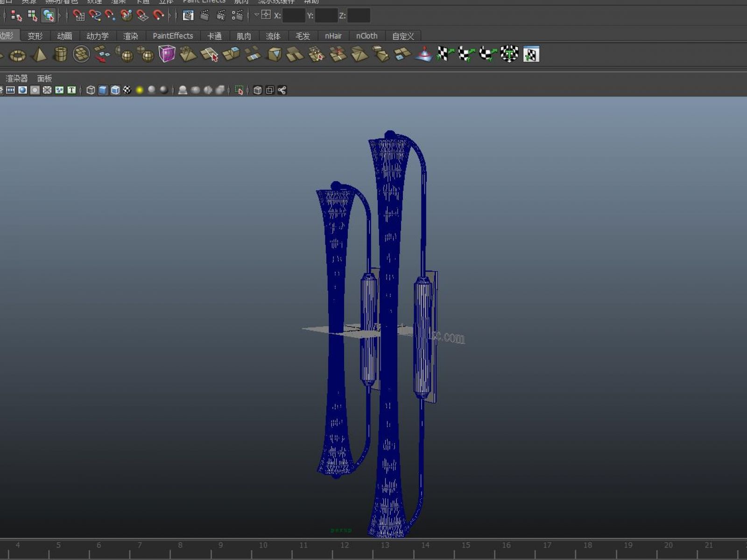This screenshot has height=560, width=747.
Task: Click the extrude face shelf icon
Action: (x=231, y=55)
